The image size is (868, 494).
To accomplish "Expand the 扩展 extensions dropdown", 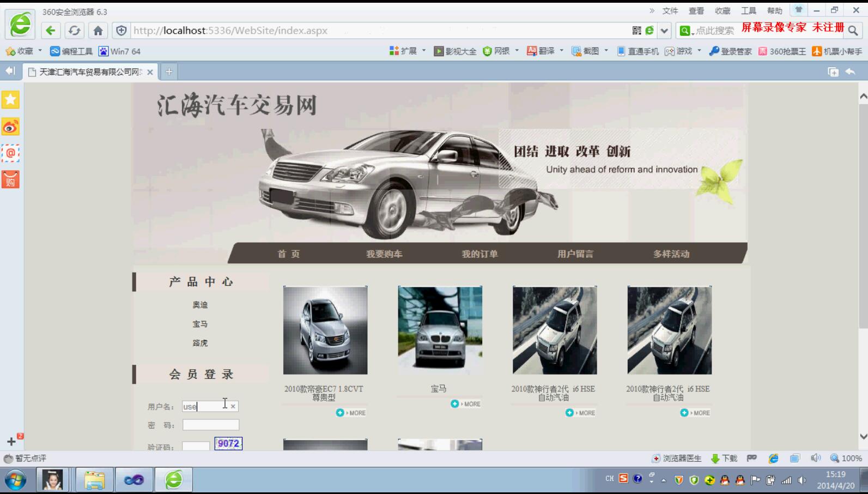I will tap(424, 51).
